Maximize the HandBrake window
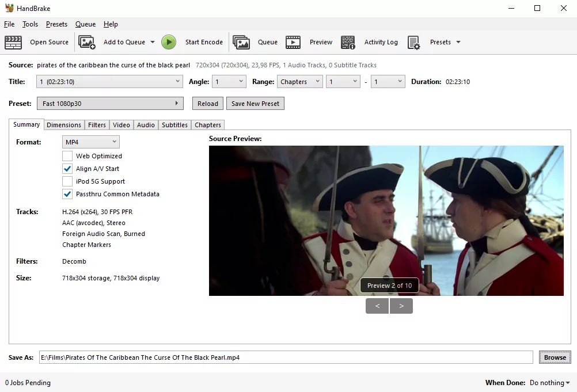Screen dimensions: 577x392 (537, 8)
